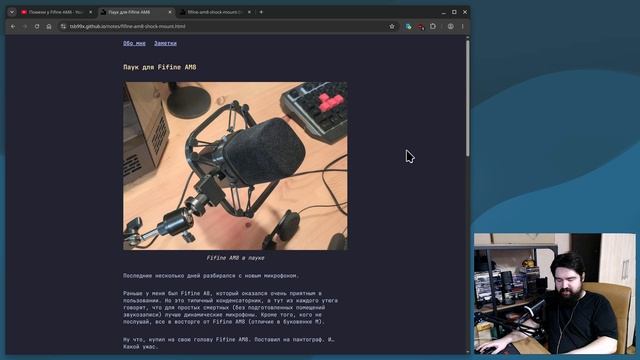Minimize the browser window
This screenshot has width=640, height=360.
[x=444, y=12]
